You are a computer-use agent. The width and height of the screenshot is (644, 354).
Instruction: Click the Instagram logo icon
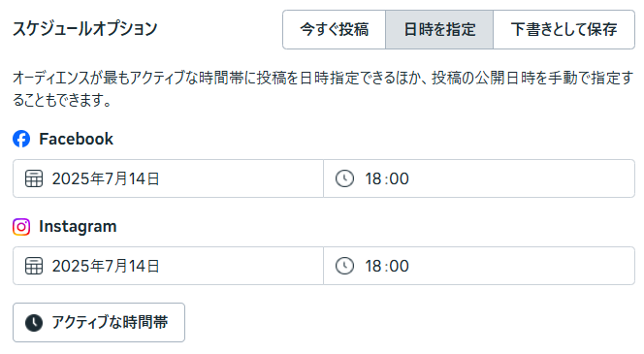pos(21,227)
